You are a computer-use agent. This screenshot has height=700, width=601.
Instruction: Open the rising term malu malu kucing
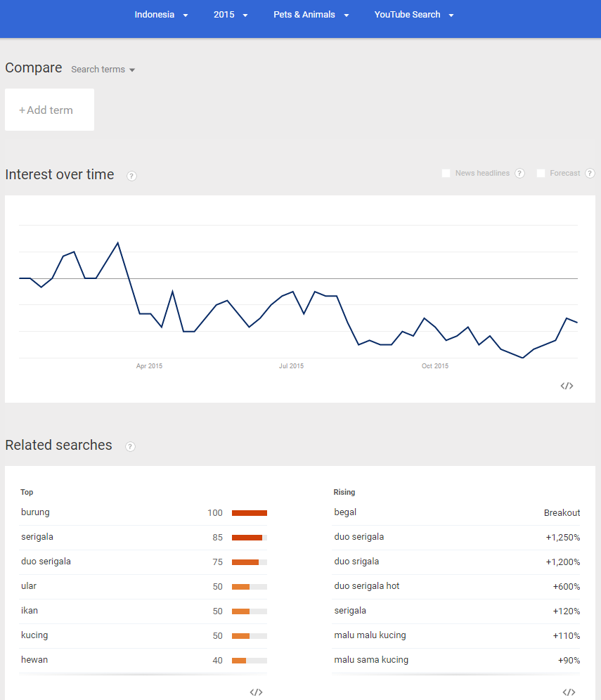pos(370,635)
